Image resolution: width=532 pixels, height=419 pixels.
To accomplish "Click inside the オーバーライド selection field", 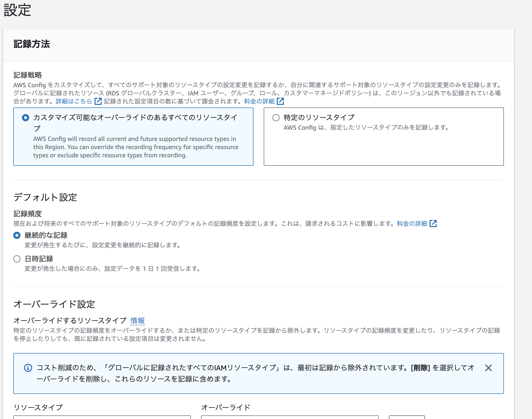I will point(290,418).
